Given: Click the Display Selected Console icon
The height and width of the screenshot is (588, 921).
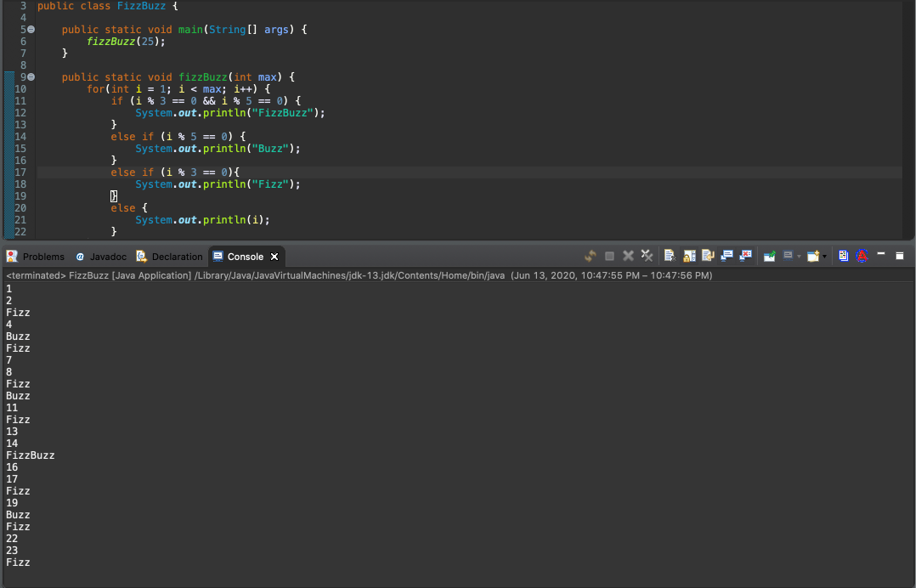Looking at the screenshot, I should (x=787, y=256).
